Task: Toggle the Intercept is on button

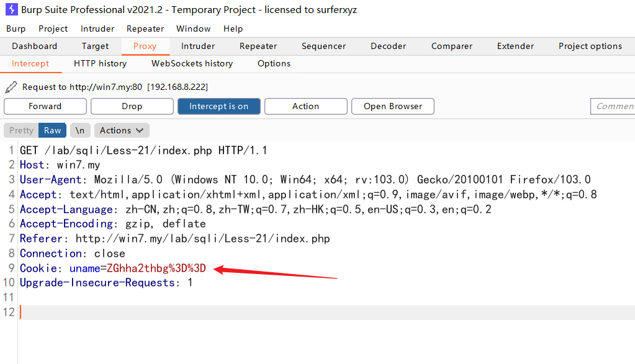Action: [x=218, y=106]
